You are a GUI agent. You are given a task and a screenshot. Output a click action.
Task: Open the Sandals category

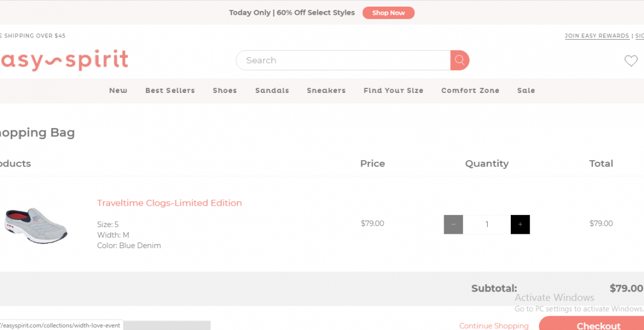coord(272,91)
